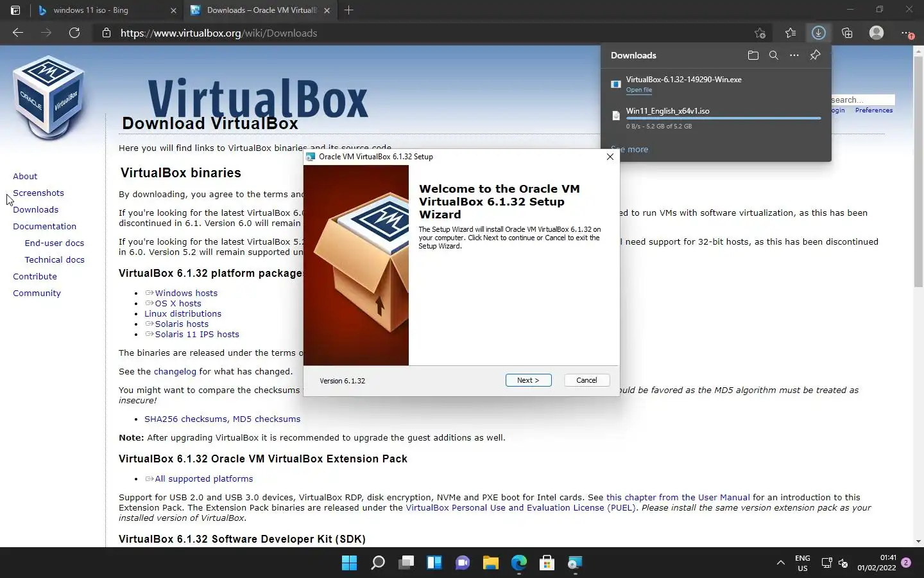Open Edge settings and more menu
Viewport: 924px width, 578px height.
click(906, 33)
